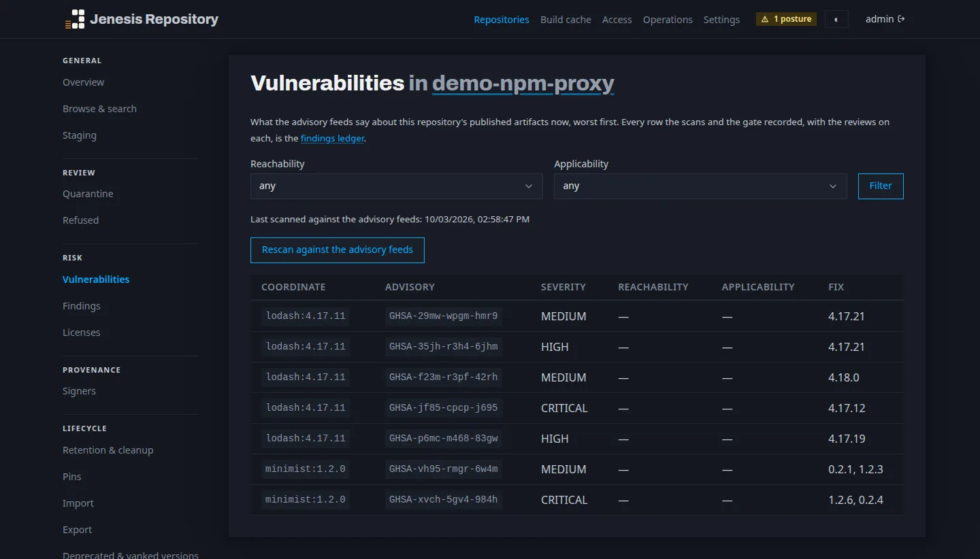Image resolution: width=980 pixels, height=559 pixels.
Task: Open the 1 posture warning badge
Action: pos(786,19)
